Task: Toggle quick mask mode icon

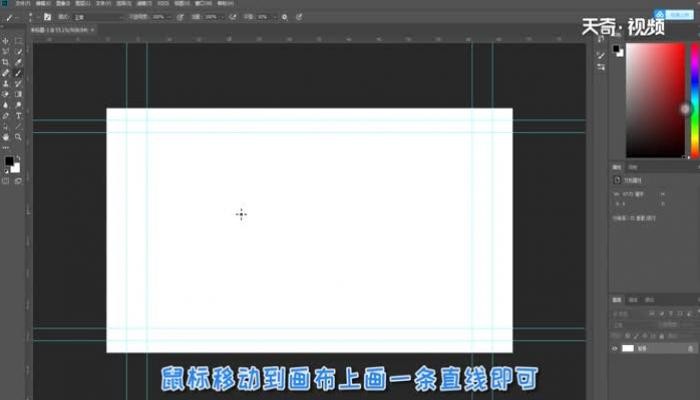Action: [x=5, y=181]
